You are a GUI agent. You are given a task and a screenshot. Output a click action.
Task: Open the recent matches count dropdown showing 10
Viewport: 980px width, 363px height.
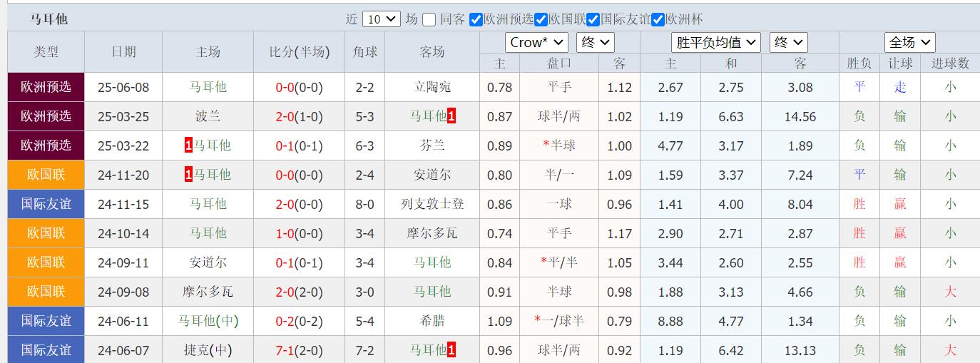click(x=381, y=20)
